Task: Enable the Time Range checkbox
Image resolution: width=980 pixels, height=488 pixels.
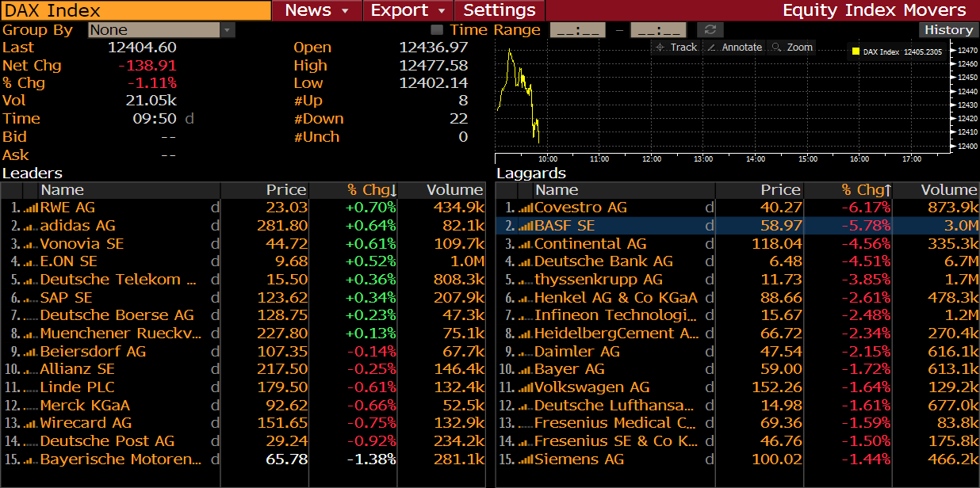Action: (437, 30)
